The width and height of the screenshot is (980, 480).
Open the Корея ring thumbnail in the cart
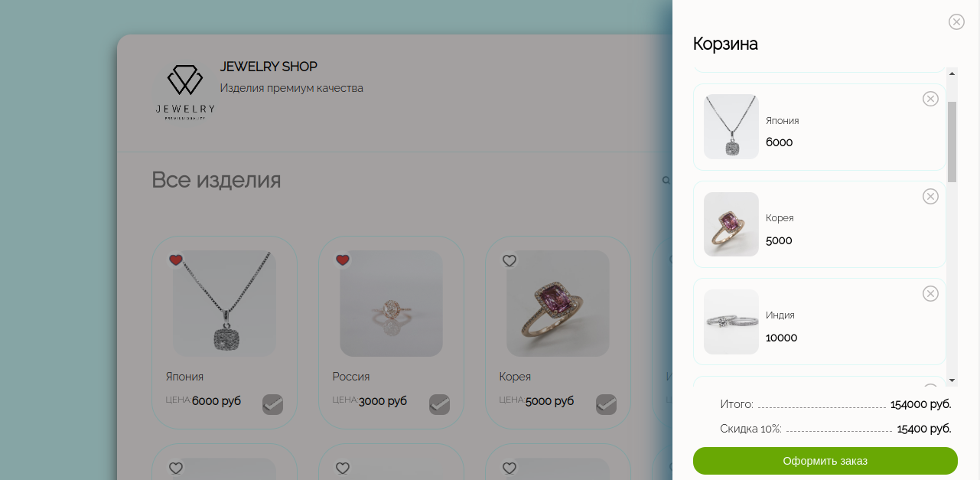pos(731,224)
